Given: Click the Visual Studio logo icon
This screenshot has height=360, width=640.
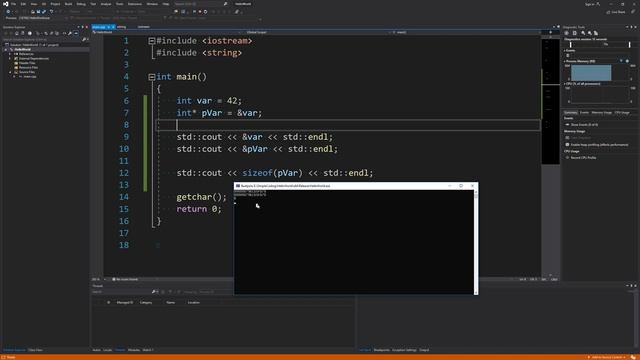Looking at the screenshot, I should click(x=5, y=4).
